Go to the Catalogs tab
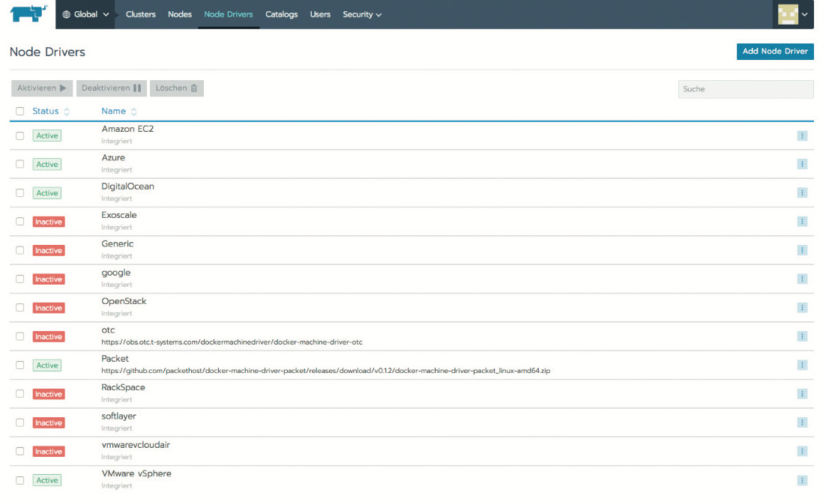Viewport: 823px width, 504px height. (281, 14)
